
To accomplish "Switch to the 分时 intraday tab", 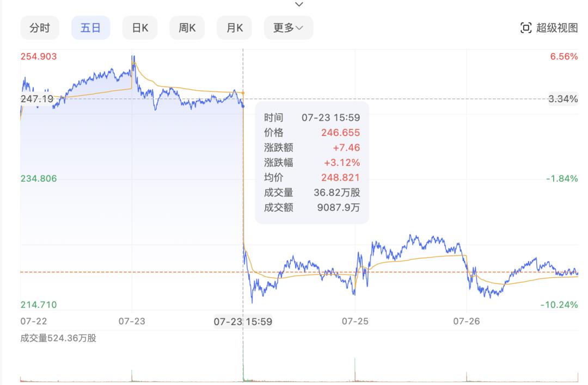I will click(x=40, y=28).
